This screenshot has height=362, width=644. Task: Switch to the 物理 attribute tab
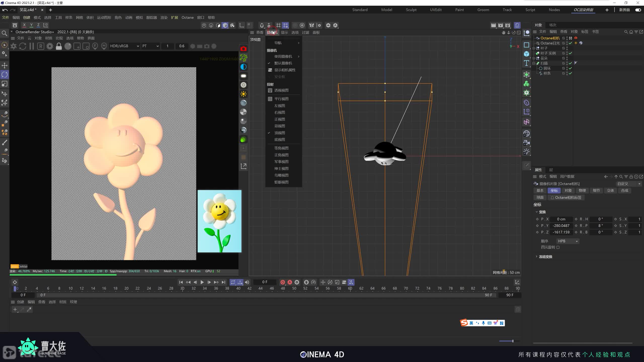click(582, 191)
